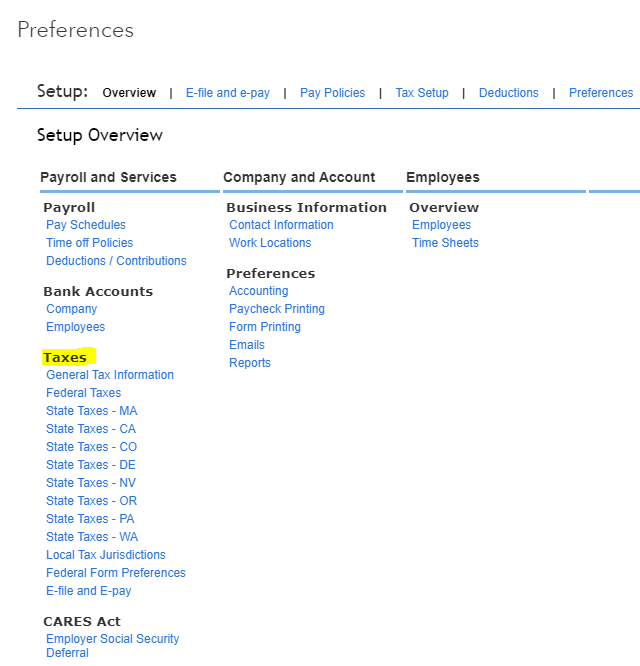Open the Deductions tab

[508, 93]
